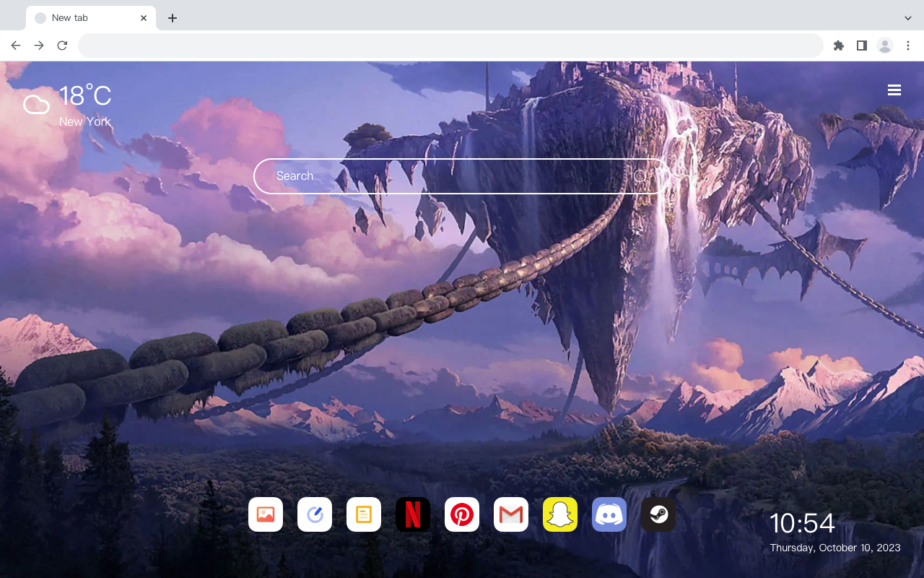Close the New tab tab
Screen dimensions: 924x578
click(x=144, y=18)
